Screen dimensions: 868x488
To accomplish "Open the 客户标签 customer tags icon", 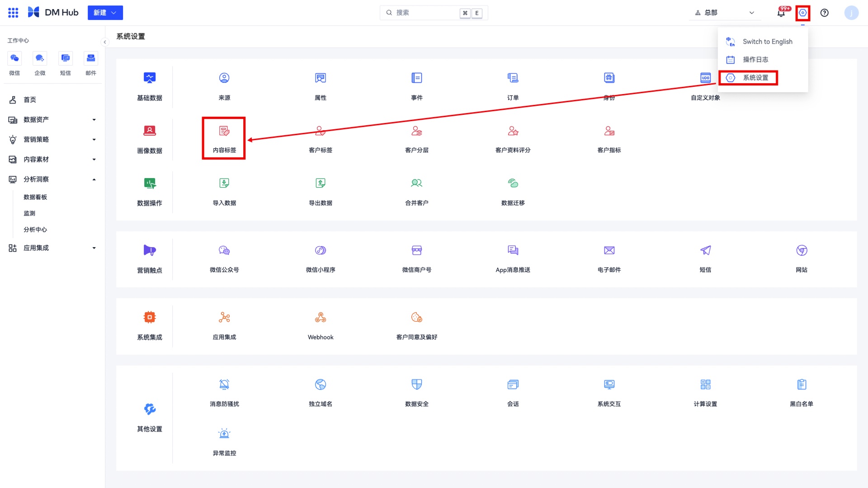I will coord(321,131).
